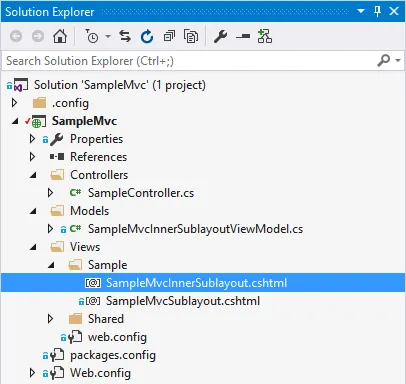Select the Controllers folder label
Image resolution: width=406 pixels, height=384 pixels.
[x=99, y=175]
